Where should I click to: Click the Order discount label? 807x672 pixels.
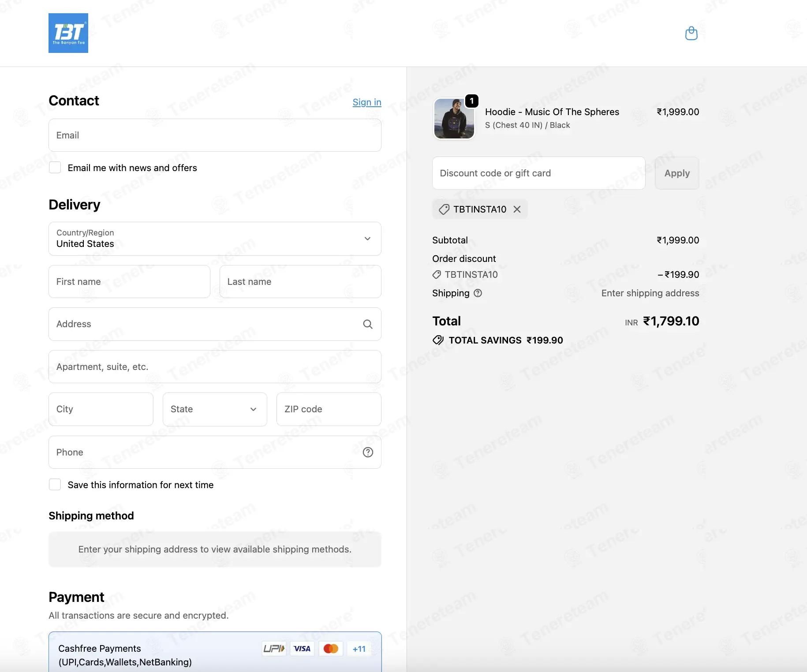click(x=464, y=259)
